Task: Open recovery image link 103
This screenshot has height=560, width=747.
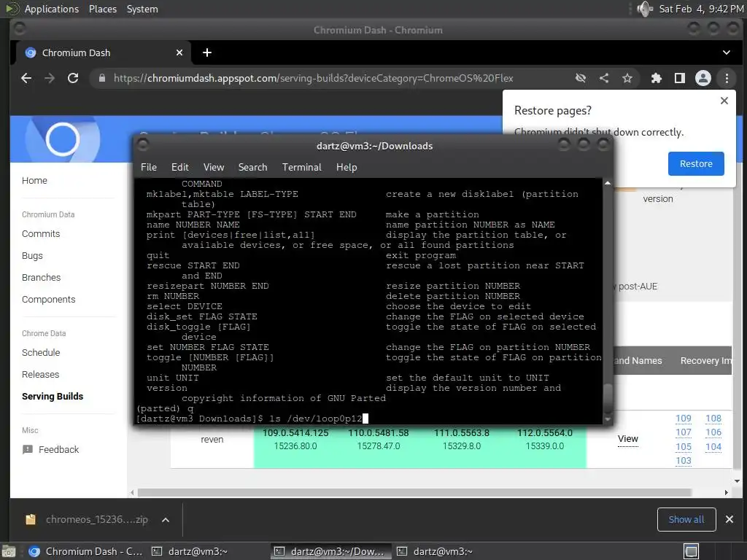Action: [x=683, y=461]
